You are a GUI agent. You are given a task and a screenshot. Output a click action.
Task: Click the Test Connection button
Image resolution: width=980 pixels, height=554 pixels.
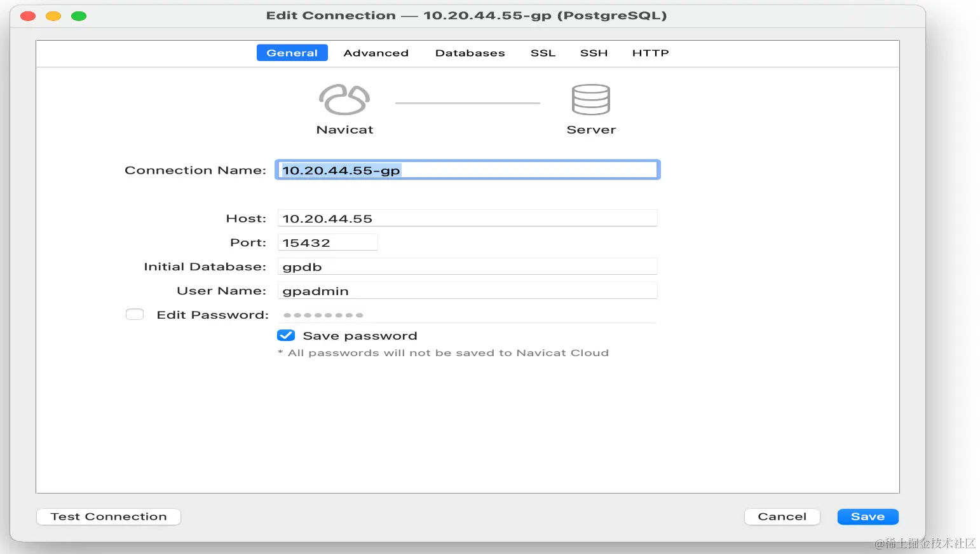(x=109, y=516)
